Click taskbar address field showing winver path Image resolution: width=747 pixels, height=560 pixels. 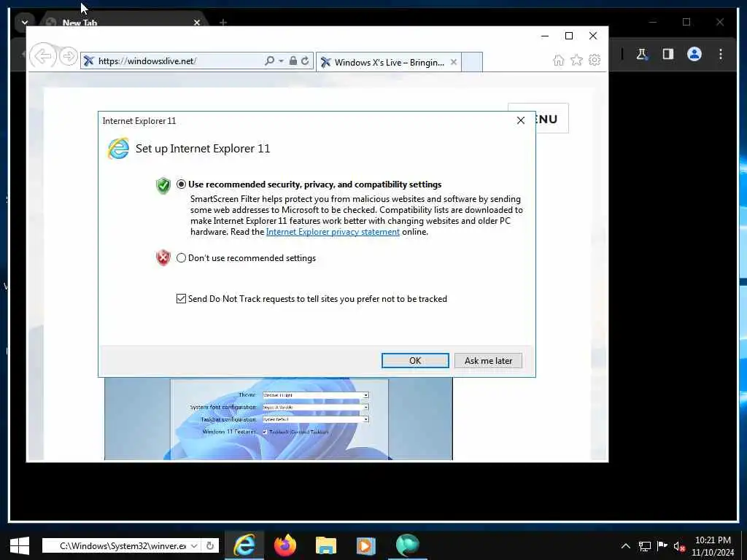(x=122, y=545)
